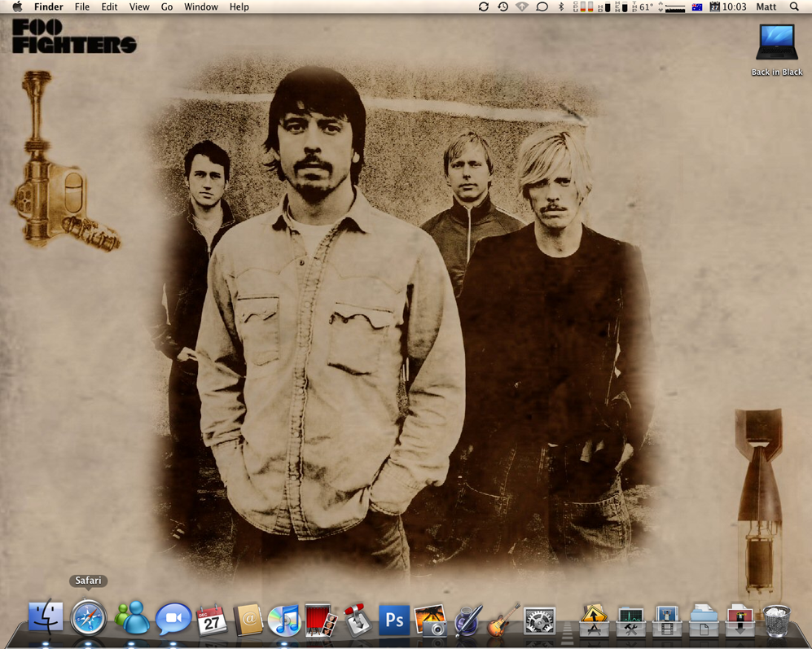Launch GarageBand guitar icon
Screen dimensions: 812x649
point(503,620)
